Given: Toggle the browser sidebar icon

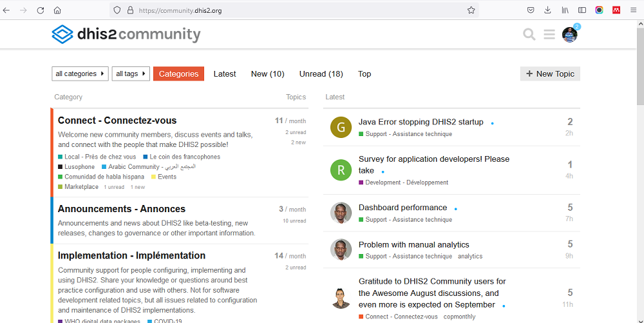Looking at the screenshot, I should [x=582, y=10].
